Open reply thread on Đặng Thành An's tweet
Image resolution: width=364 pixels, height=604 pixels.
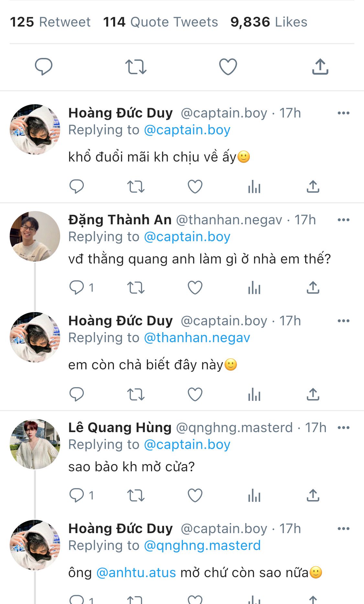tap(77, 287)
